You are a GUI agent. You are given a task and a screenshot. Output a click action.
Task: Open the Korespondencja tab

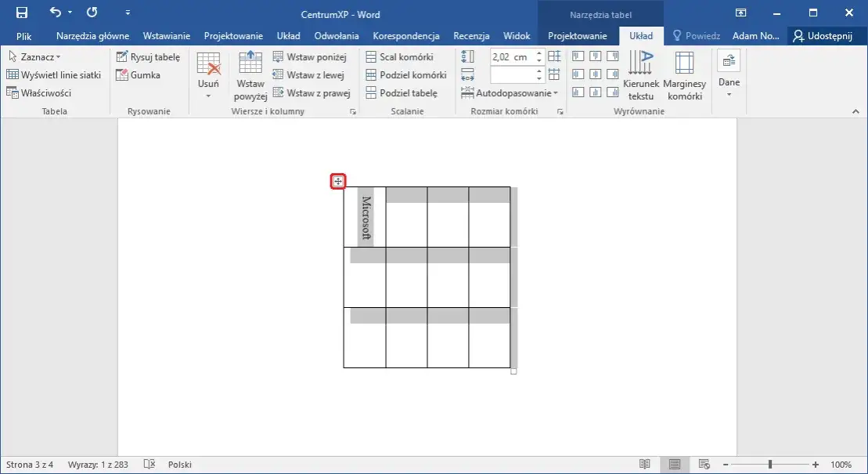(405, 35)
